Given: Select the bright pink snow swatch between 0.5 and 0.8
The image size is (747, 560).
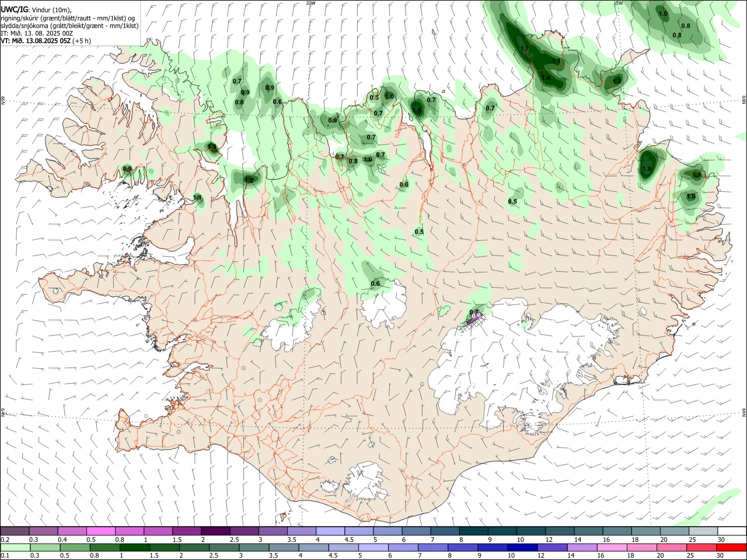Looking at the screenshot, I should click(x=100, y=531).
